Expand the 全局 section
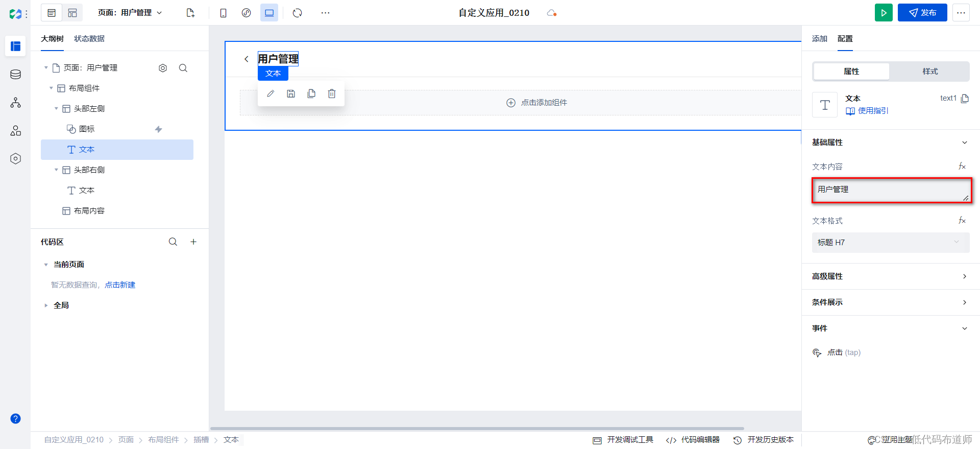 point(46,305)
